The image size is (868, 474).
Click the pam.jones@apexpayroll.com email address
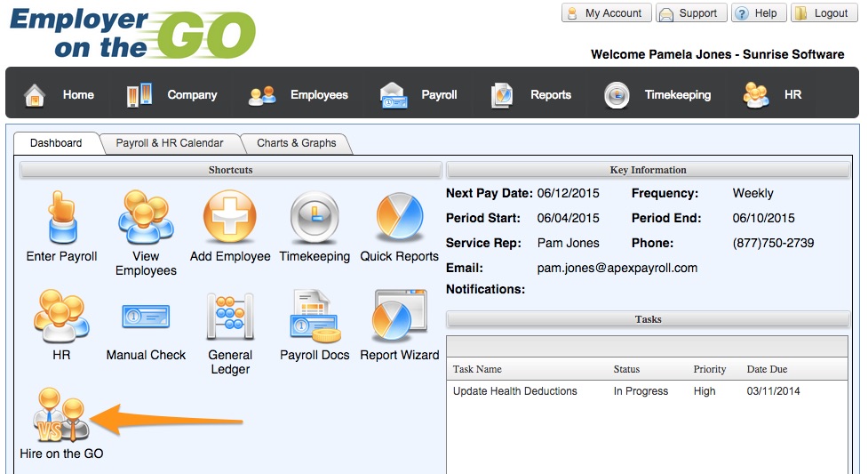[617, 268]
